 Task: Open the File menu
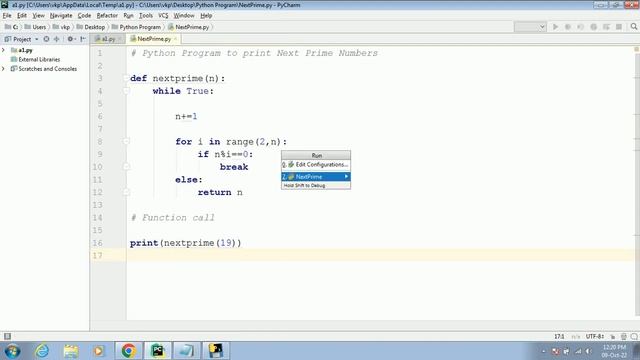(x=7, y=16)
